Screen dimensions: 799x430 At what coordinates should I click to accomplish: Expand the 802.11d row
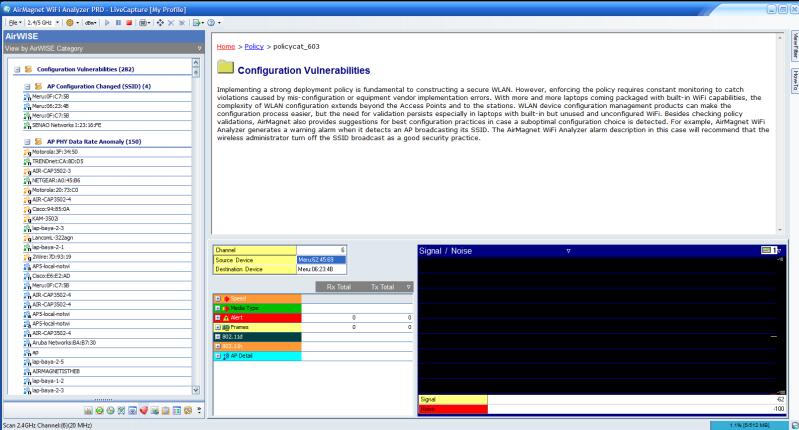(x=218, y=337)
